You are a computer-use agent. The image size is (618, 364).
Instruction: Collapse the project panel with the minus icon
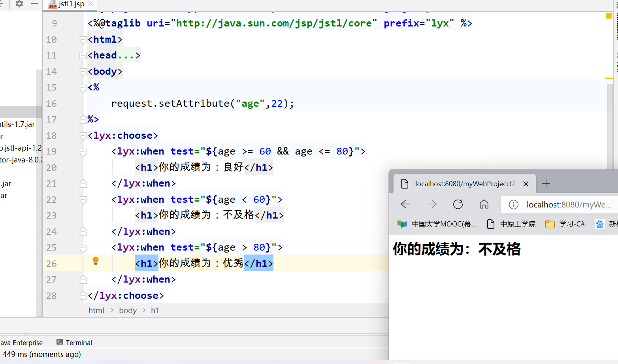tap(35, 4)
